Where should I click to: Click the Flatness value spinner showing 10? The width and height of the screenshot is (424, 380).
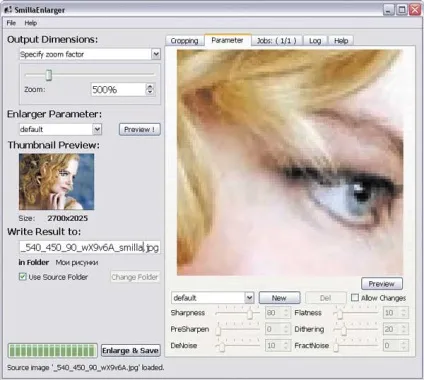[x=395, y=313]
